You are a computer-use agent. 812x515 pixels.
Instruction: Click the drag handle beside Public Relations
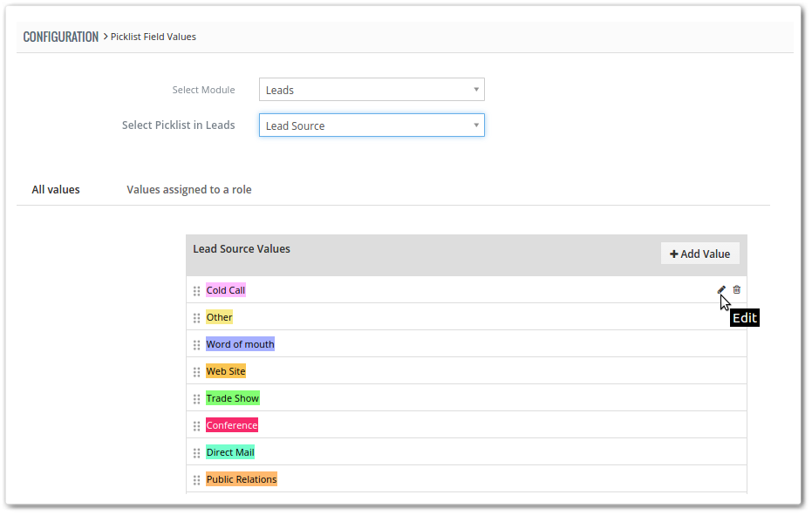click(x=197, y=480)
